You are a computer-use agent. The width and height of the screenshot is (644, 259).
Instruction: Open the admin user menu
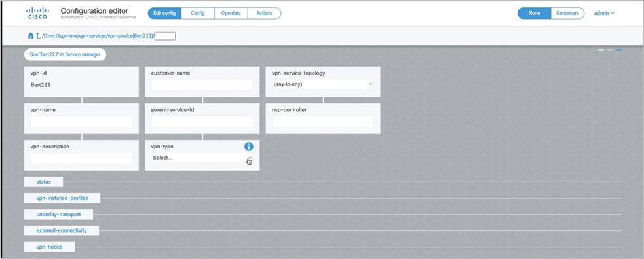tap(604, 13)
